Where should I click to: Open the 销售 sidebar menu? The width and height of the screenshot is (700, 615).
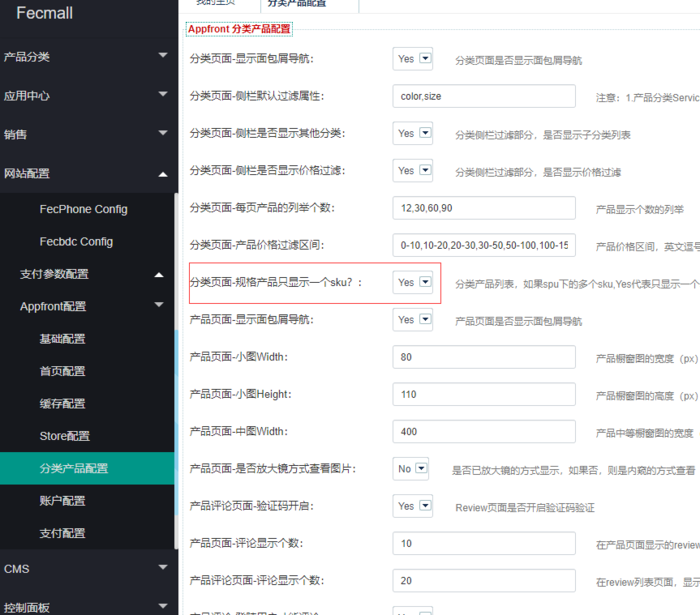pos(85,134)
